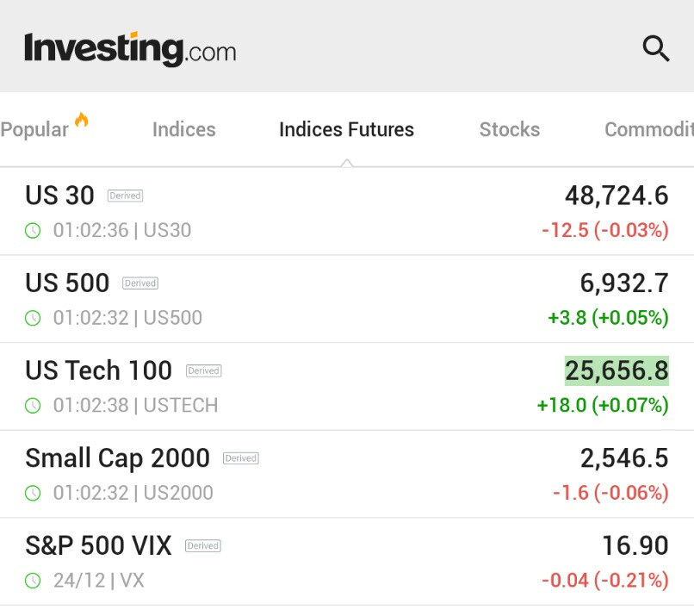The width and height of the screenshot is (694, 616).
Task: Open the Commodities tab
Action: pos(648,130)
